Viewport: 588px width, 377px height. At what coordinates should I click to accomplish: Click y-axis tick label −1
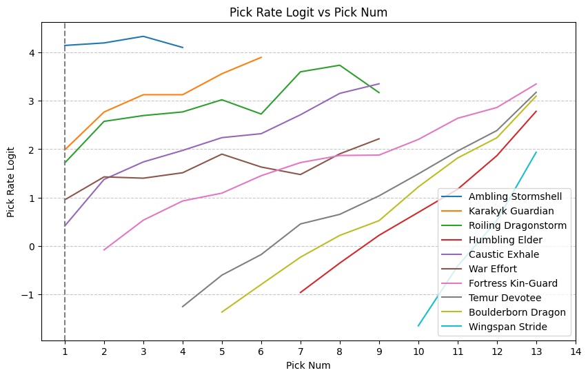pyautogui.click(x=29, y=295)
